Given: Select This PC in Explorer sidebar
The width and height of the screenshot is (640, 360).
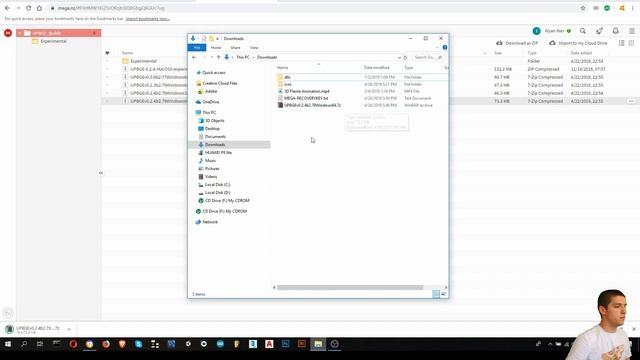Looking at the screenshot, I should click(x=209, y=113).
